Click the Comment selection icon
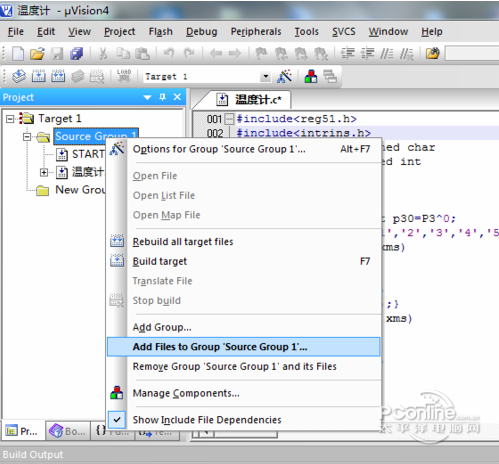This screenshot has height=464, width=499. click(x=387, y=53)
